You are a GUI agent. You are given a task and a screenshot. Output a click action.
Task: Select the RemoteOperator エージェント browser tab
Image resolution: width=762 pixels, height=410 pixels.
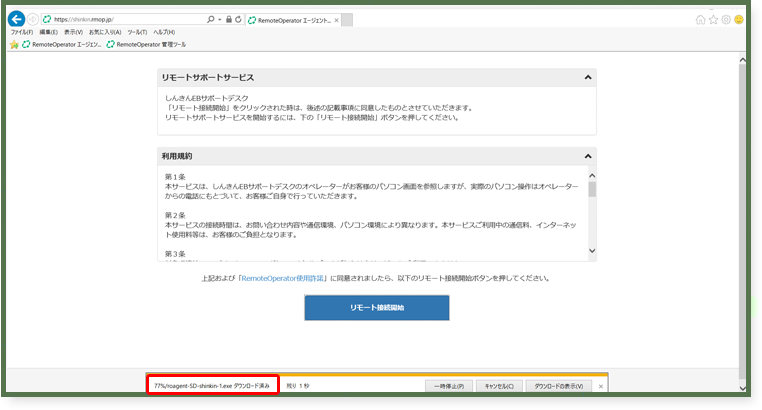tap(290, 19)
